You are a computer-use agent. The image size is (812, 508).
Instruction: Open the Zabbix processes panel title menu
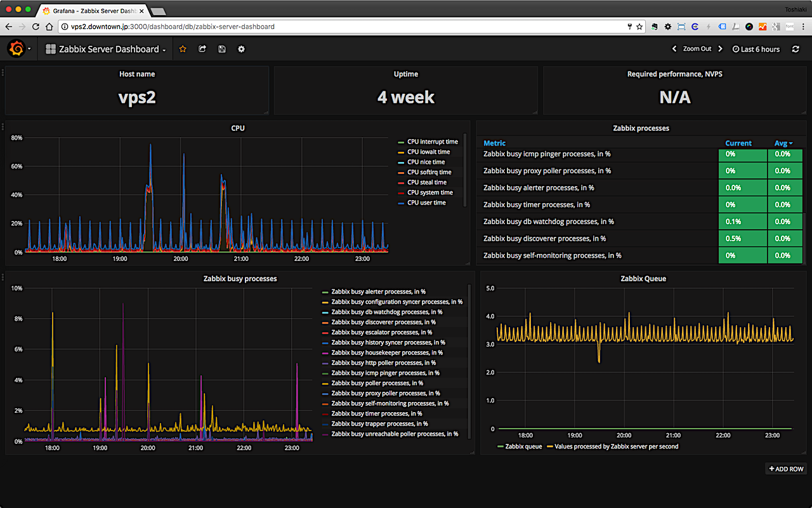click(x=641, y=128)
